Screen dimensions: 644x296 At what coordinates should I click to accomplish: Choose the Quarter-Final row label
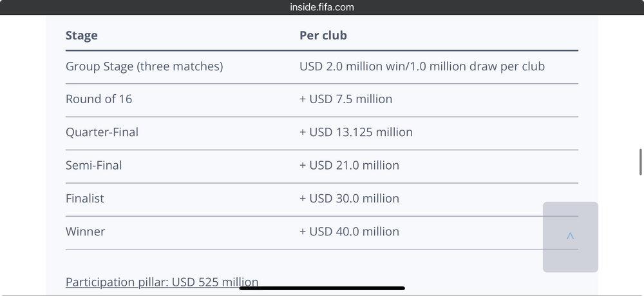pyautogui.click(x=102, y=132)
